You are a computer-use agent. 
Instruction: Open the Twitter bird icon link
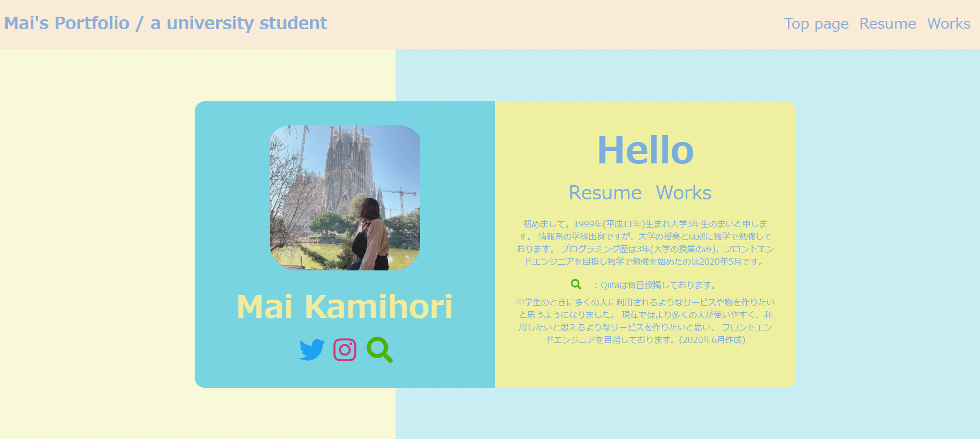click(312, 350)
